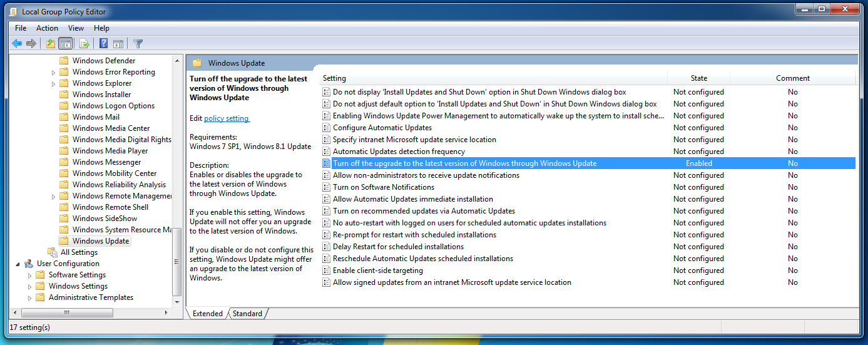Click the Windows Mail folder icon

[x=64, y=117]
